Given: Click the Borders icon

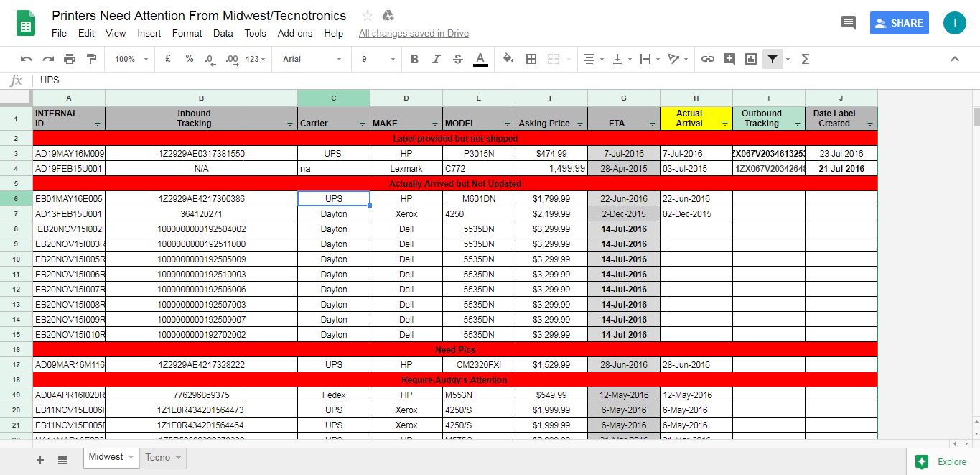Looking at the screenshot, I should tap(531, 59).
